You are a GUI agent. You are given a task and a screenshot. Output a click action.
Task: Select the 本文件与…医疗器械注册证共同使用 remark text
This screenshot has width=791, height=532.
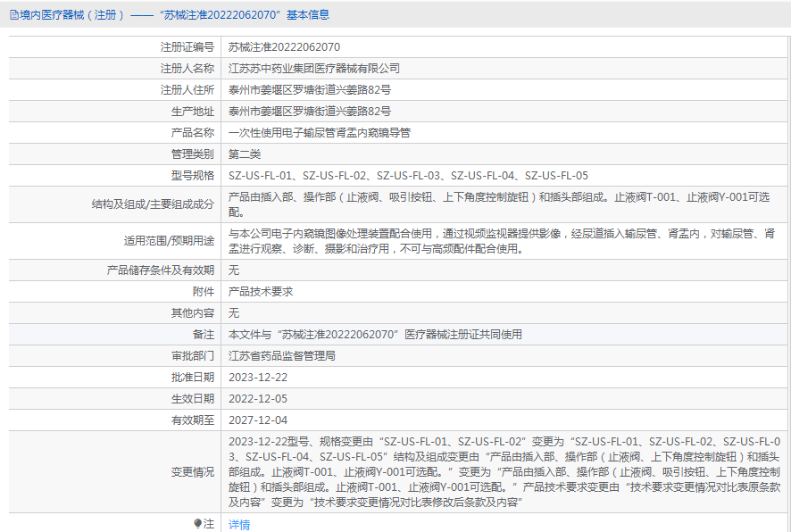(x=375, y=335)
